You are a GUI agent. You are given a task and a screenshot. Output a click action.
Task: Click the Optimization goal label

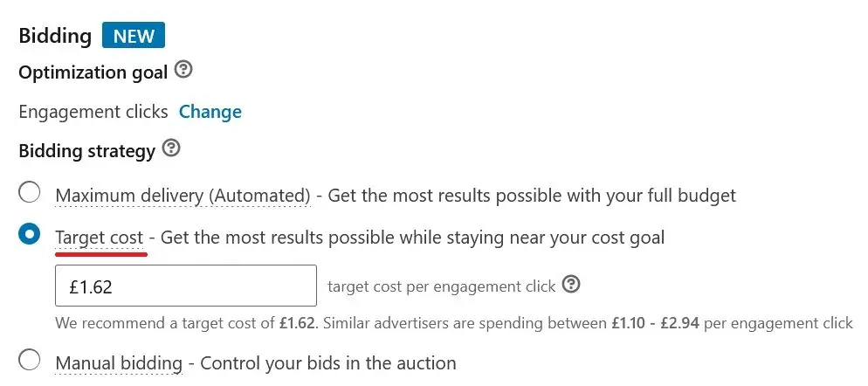click(93, 72)
